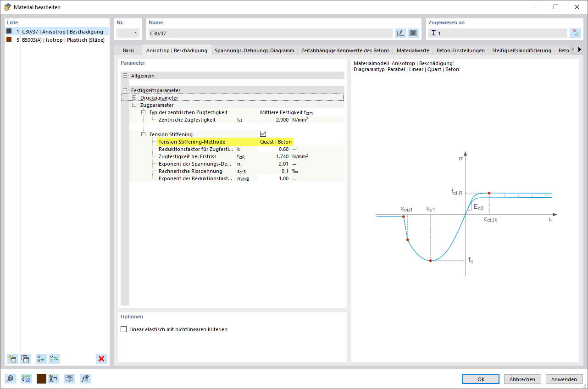Open the Spannungs-Dehnungs-Diagramm tab

[x=254, y=50]
